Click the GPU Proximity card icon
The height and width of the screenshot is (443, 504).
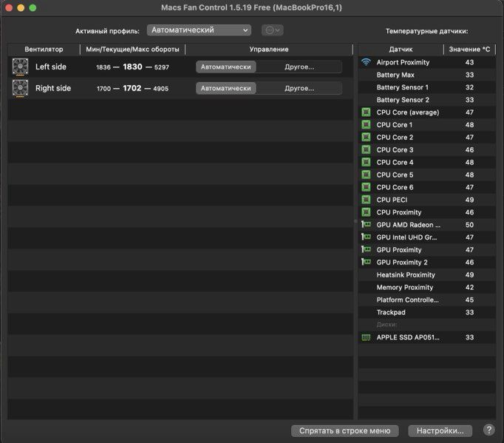point(366,250)
